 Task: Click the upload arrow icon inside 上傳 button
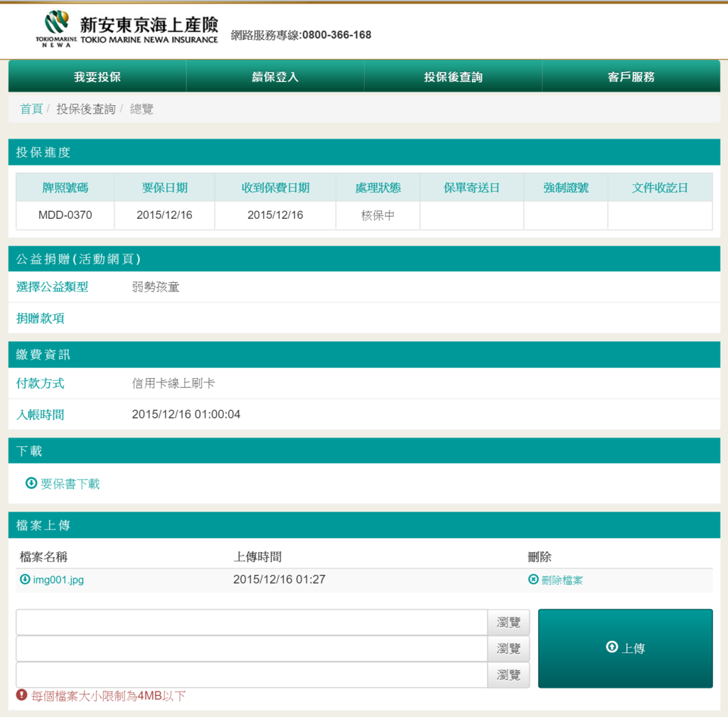611,647
